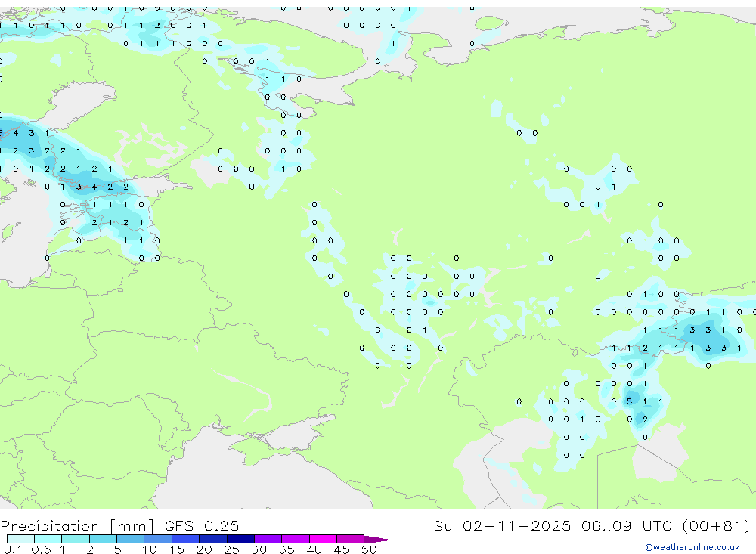Click the 'GFS 0.25' model label
756x554 pixels.
202,525
